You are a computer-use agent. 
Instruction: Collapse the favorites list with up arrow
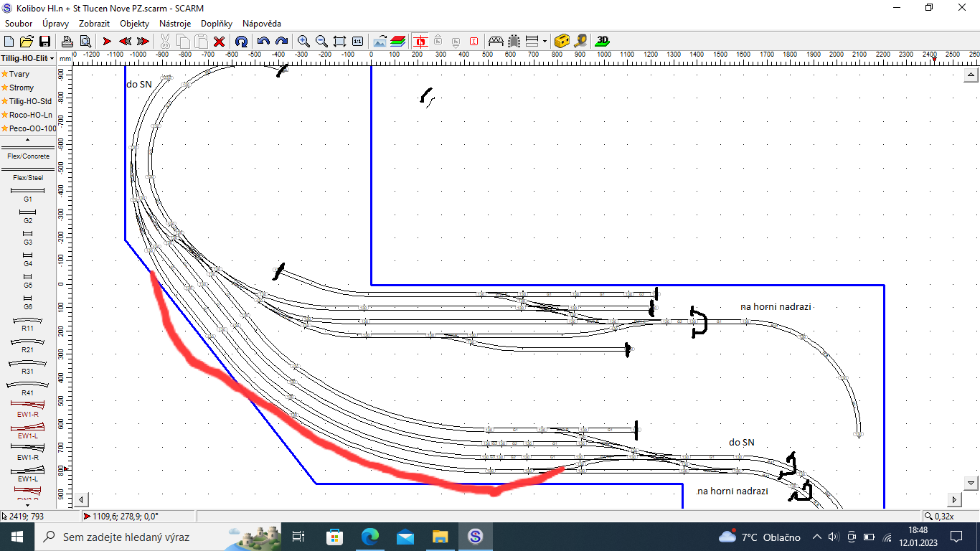[28, 139]
